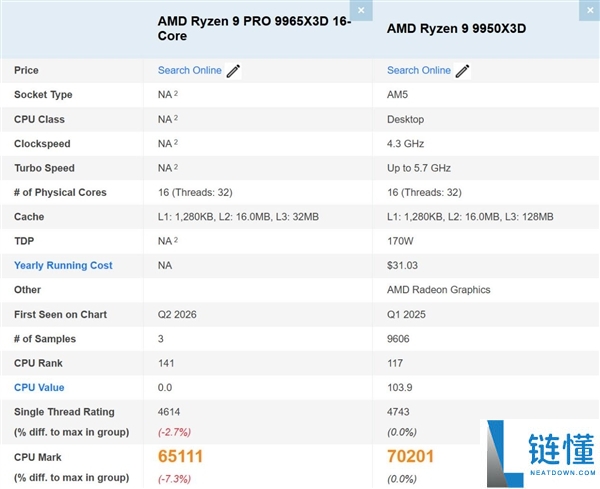This screenshot has height=489, width=600.
Task: Click the CPU Mark row label
Action: (38, 457)
